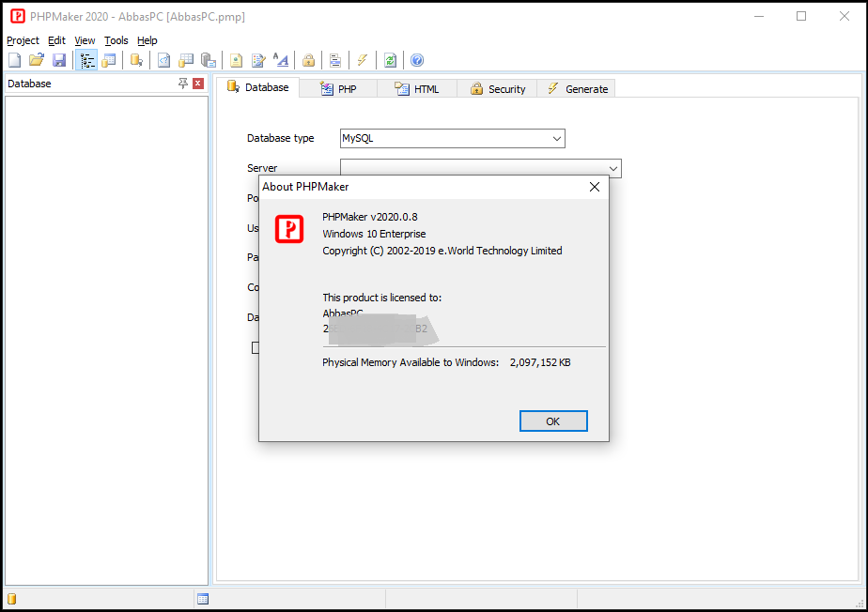Open the Help menu
The image size is (868, 612).
tap(147, 40)
